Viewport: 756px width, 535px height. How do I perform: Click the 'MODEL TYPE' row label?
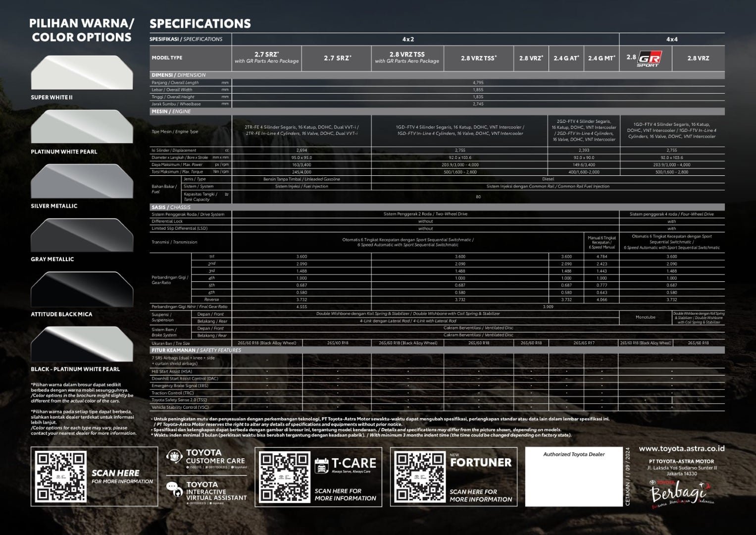pos(167,58)
